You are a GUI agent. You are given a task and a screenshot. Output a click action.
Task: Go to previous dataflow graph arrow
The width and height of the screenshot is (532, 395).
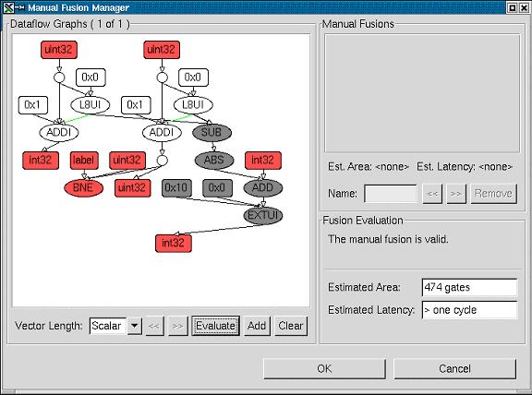155,326
